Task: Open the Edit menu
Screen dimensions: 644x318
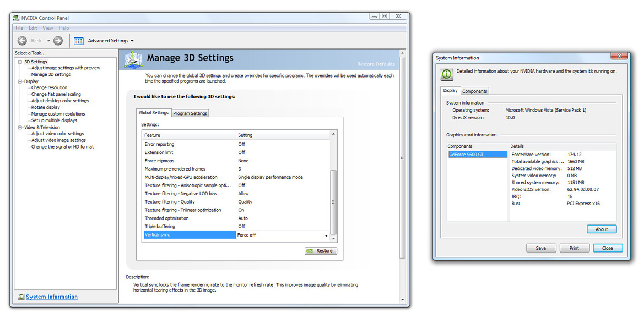Action: [x=33, y=28]
